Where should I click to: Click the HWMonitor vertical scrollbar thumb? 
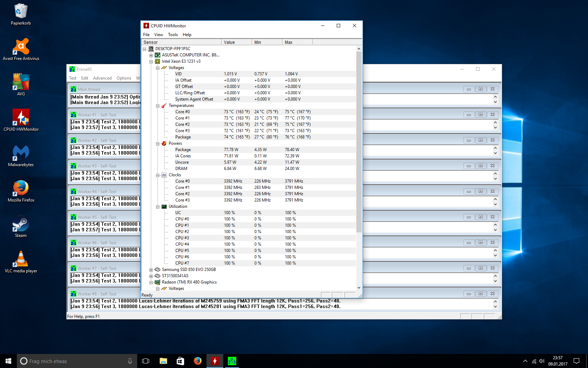[x=359, y=142]
